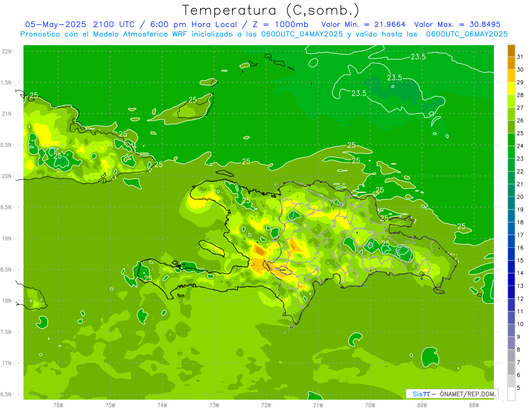This screenshot has width=532, height=411.
Task: Click the 19N latitude axis label
Action: [x=7, y=239]
